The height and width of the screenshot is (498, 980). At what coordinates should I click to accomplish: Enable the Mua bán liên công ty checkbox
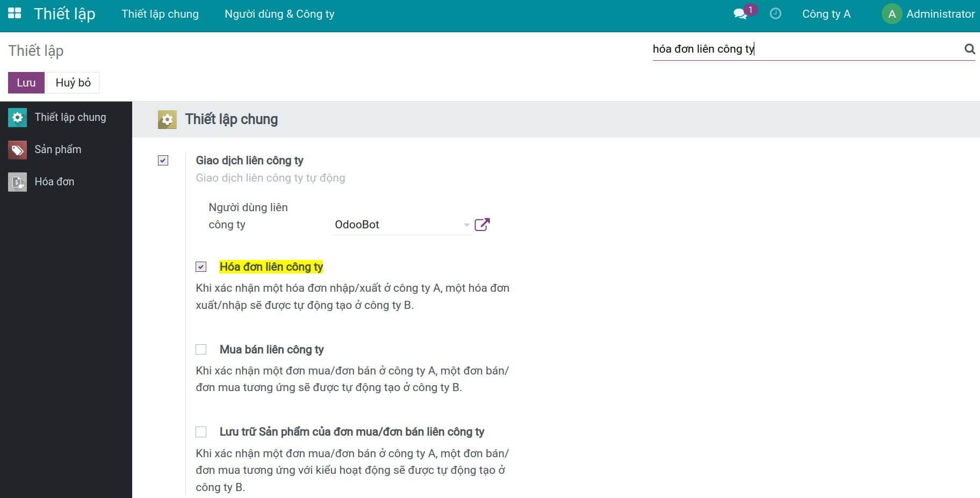click(x=201, y=350)
